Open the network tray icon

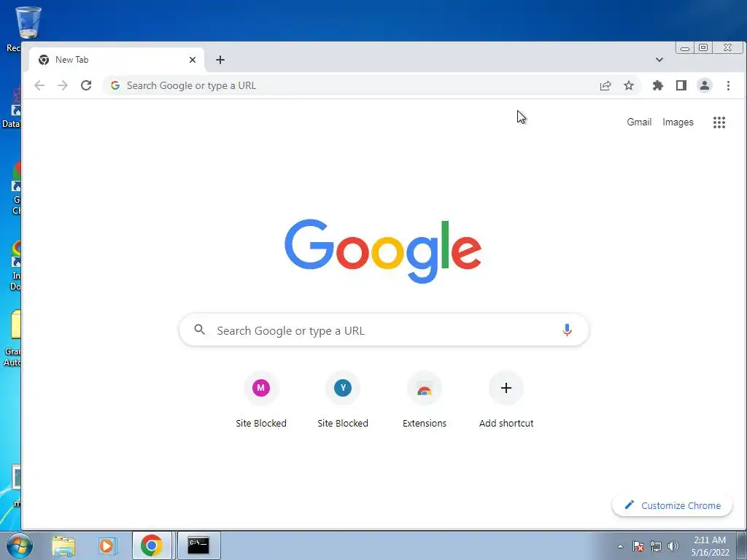[x=656, y=546]
